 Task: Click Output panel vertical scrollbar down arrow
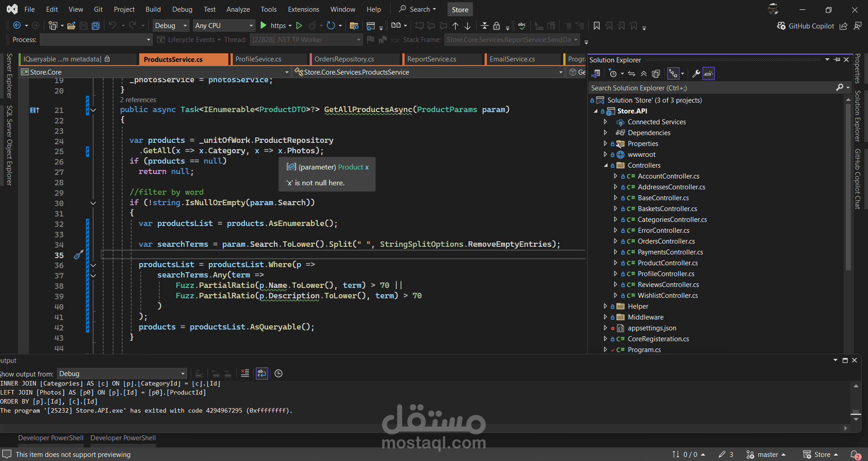[856, 420]
